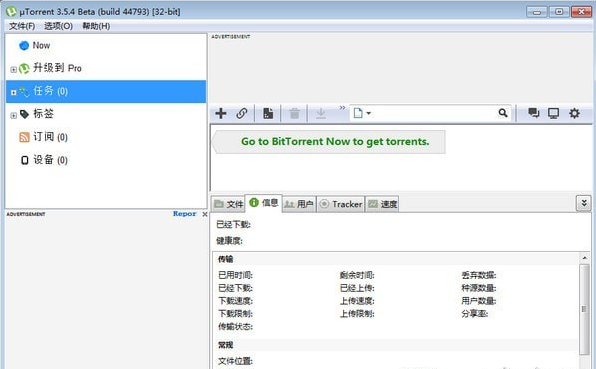The image size is (596, 369).
Task: Collapse the detail pane with double chevron
Action: click(x=584, y=203)
